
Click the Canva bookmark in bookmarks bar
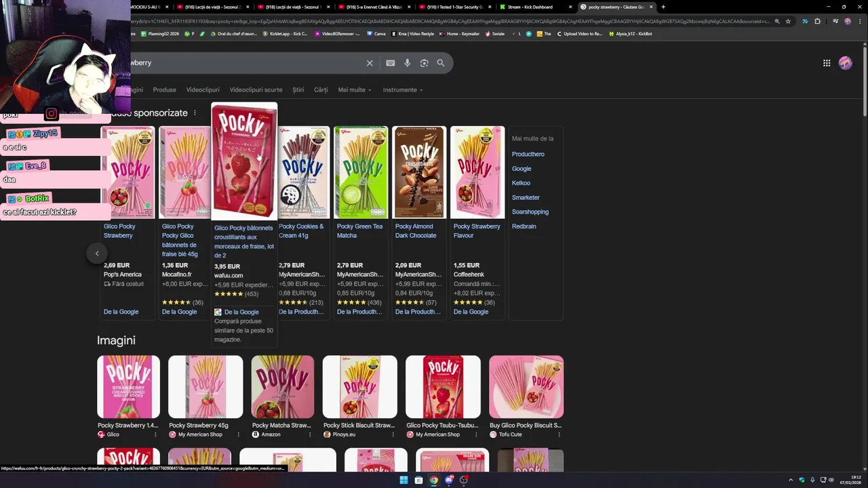click(376, 34)
